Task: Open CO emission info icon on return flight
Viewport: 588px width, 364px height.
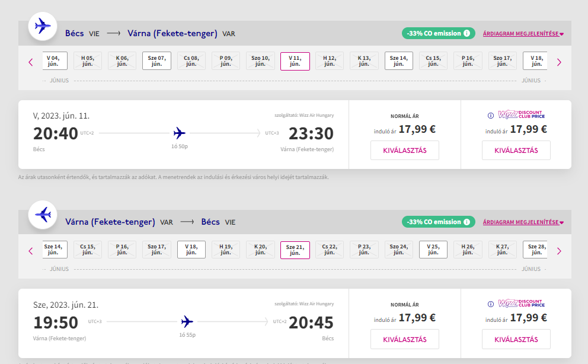Action: tap(467, 222)
